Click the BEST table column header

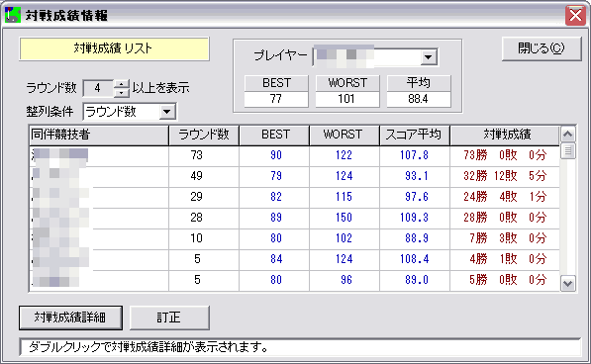[274, 136]
